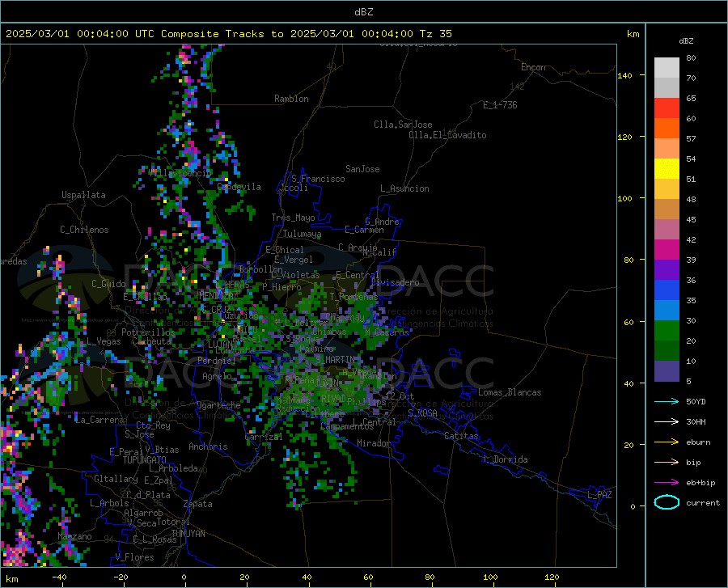Click the 100 km vertical axis tick label

pyautogui.click(x=624, y=199)
